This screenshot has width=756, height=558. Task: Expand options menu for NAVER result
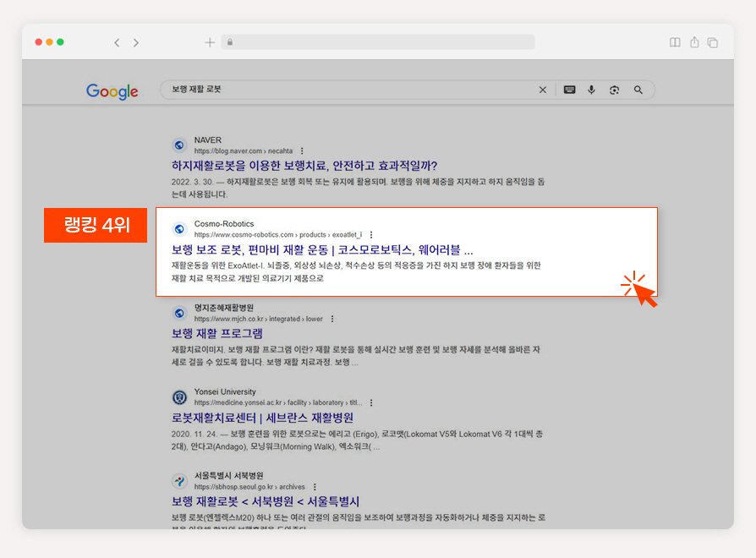(x=302, y=150)
